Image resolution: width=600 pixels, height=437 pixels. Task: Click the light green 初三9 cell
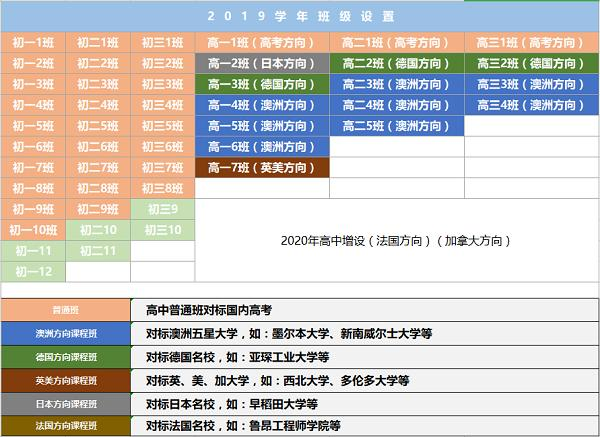(x=162, y=209)
